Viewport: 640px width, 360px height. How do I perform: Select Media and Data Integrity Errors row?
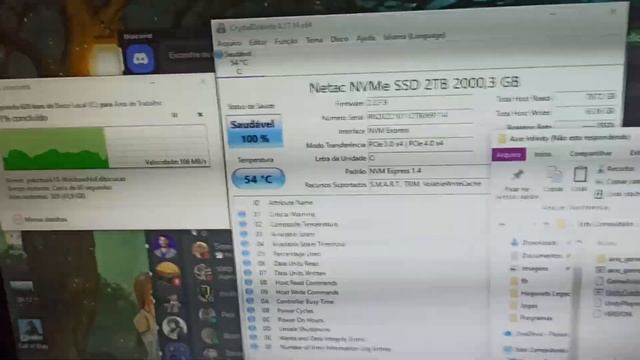(x=370, y=338)
